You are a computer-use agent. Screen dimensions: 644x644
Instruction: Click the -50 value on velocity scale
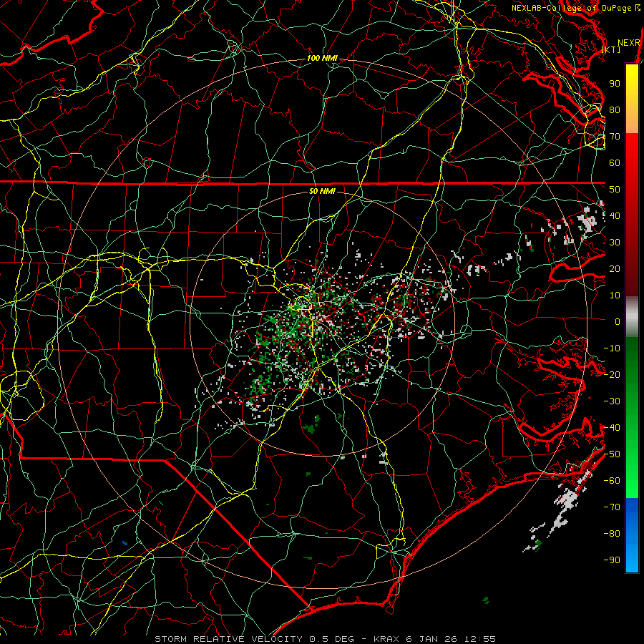pyautogui.click(x=612, y=454)
